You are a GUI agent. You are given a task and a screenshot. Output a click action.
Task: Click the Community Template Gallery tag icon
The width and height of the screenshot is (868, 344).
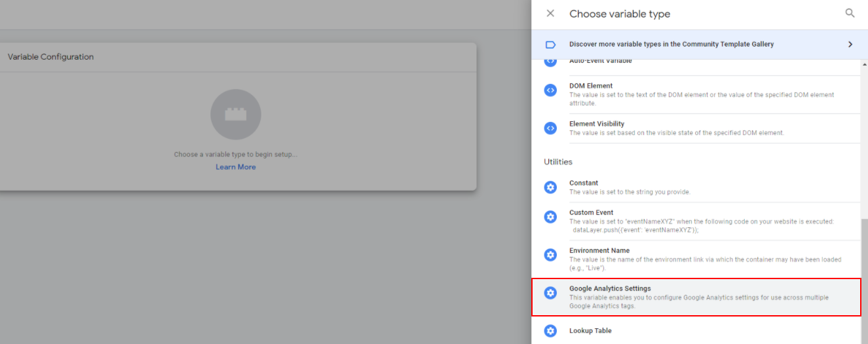pos(550,45)
